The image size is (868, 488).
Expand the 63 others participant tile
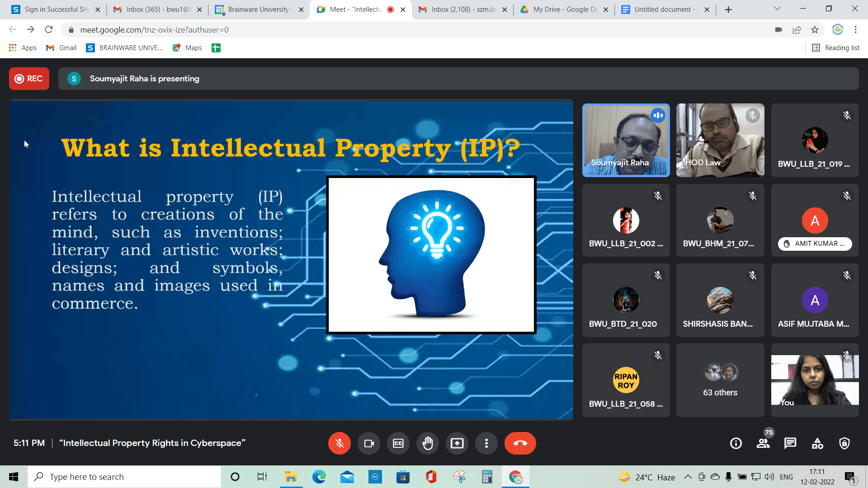click(720, 380)
